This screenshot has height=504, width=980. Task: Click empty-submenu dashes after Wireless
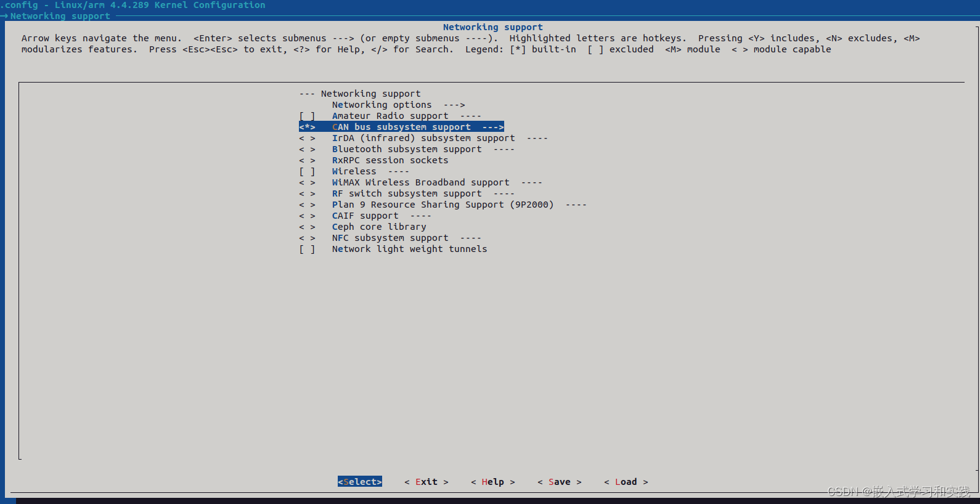click(x=399, y=171)
